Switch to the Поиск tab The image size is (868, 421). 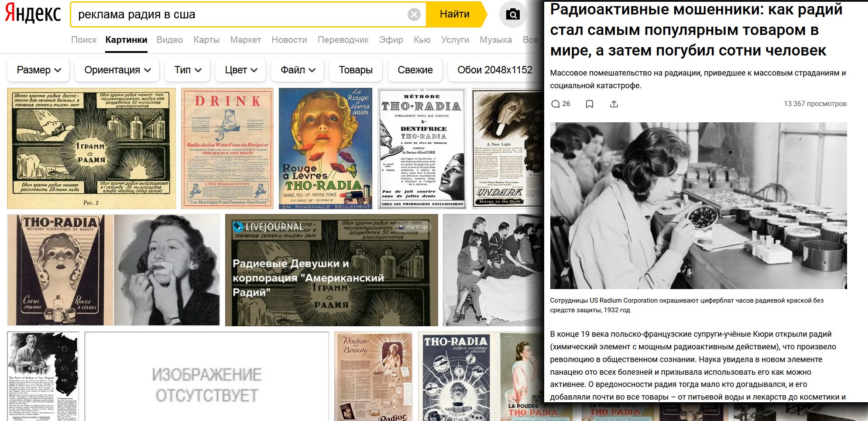click(84, 40)
